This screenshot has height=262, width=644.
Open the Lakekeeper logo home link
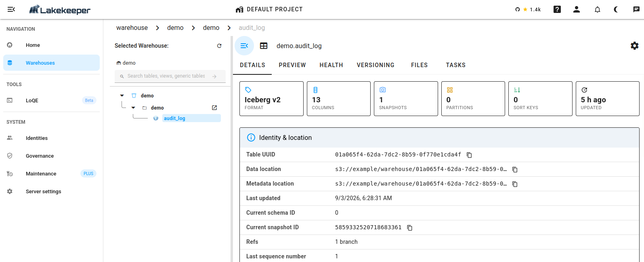60,10
